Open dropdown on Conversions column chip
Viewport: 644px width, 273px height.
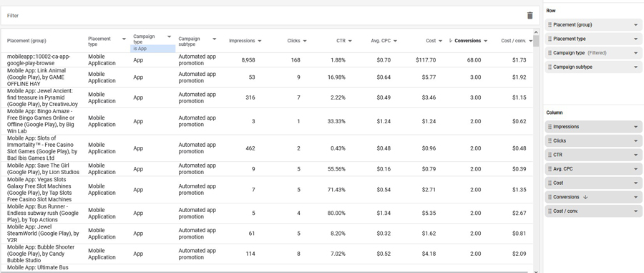pyautogui.click(x=635, y=197)
